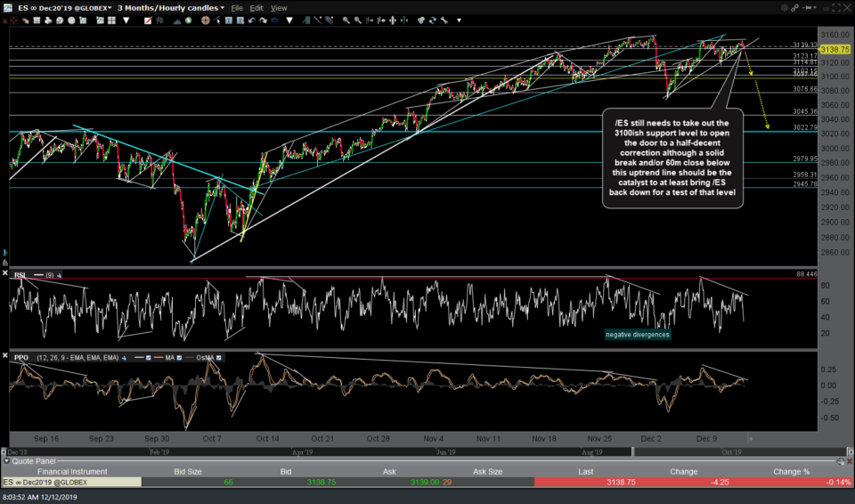Click the red X delete icon in toolbar

point(4,20)
